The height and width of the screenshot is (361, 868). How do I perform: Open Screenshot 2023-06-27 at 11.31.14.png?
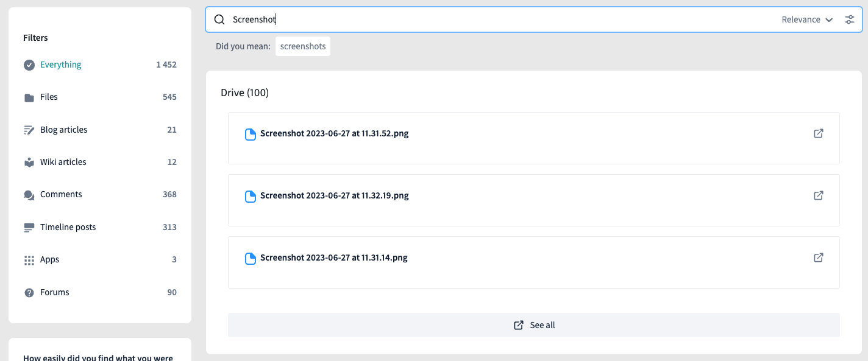point(333,258)
